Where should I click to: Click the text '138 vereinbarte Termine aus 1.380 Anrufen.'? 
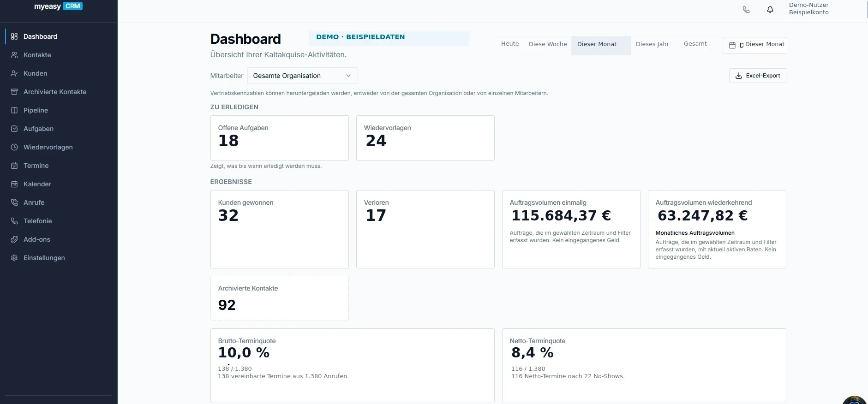tap(283, 376)
